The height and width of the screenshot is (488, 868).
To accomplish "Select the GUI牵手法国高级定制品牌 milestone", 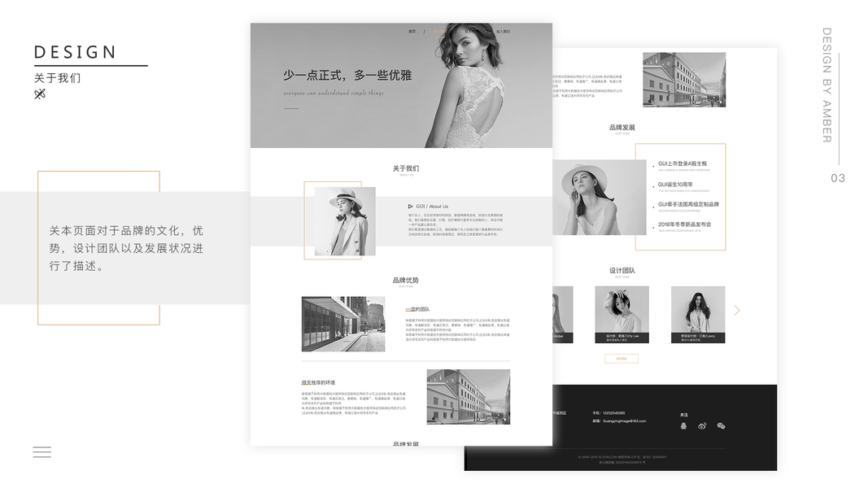I will coord(689,204).
